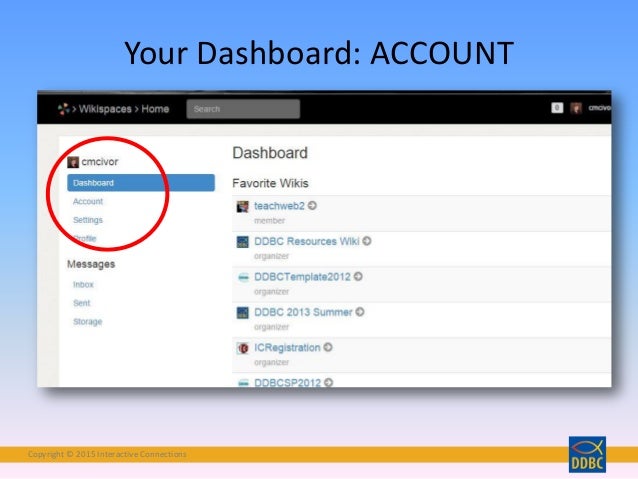Open the Inbox messages link
Image resolution: width=638 pixels, height=479 pixels.
pos(83,284)
